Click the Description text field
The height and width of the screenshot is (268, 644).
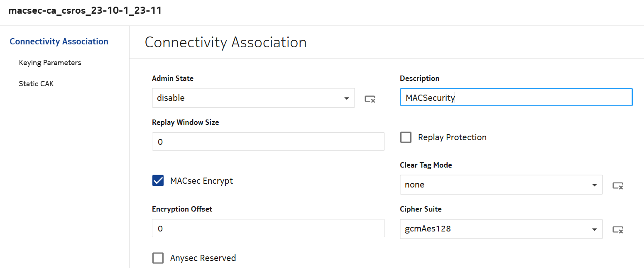pyautogui.click(x=516, y=97)
